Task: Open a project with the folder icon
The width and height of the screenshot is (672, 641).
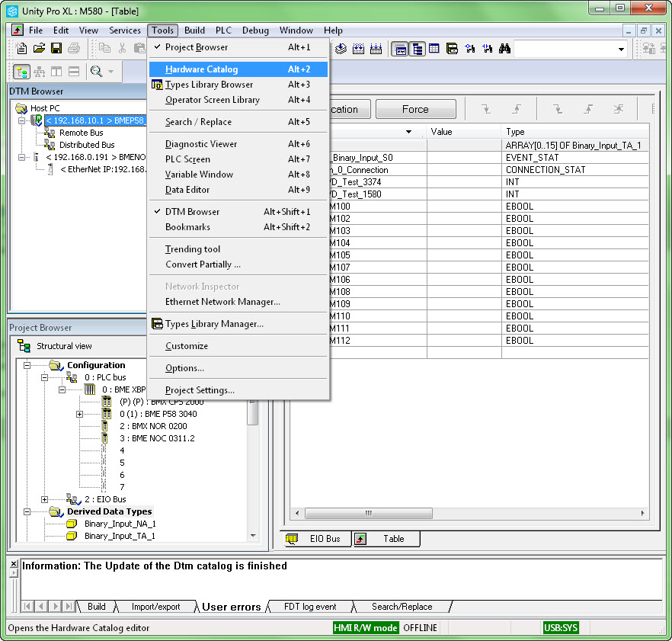Action: click(39, 48)
